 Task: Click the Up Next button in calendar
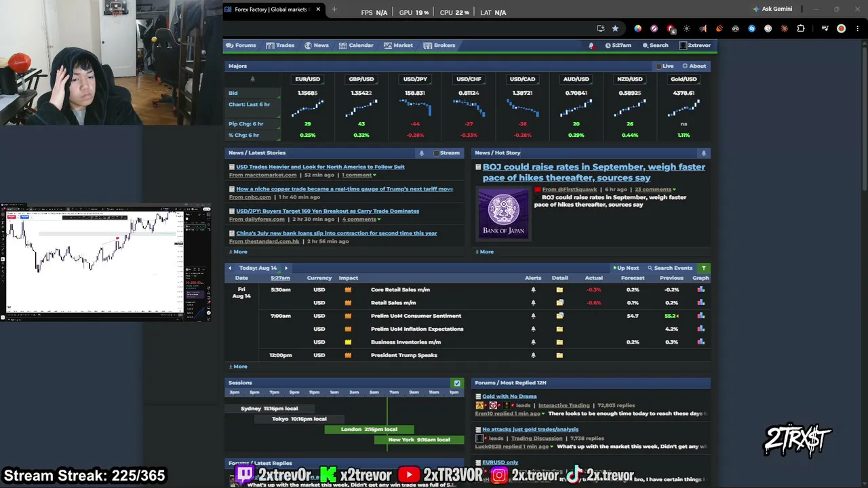point(626,268)
